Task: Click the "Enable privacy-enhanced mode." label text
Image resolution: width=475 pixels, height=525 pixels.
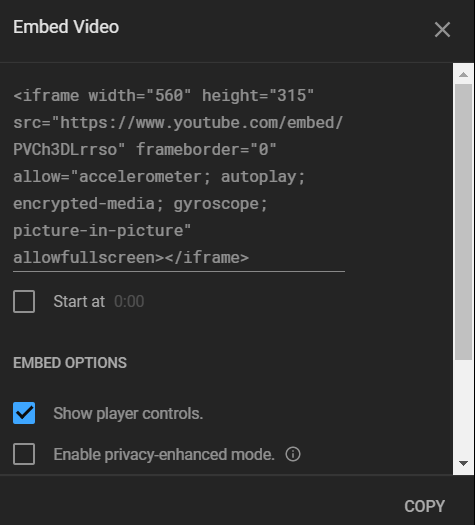Action: (x=164, y=454)
